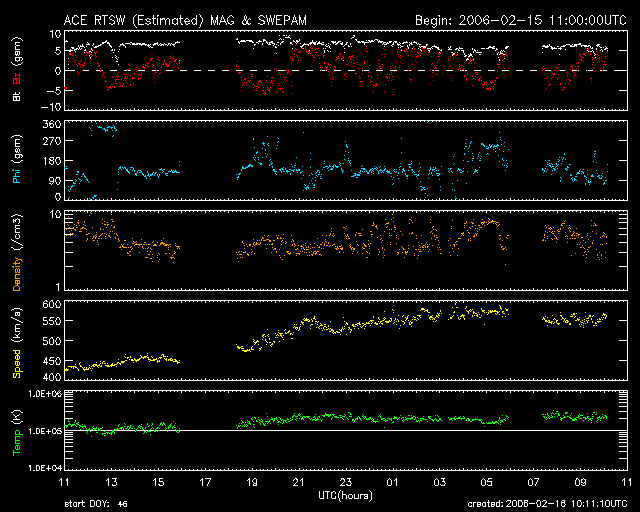Click the '450' tick label on Speed axis
Screen dimensions: 640x512
pyautogui.click(x=52, y=361)
